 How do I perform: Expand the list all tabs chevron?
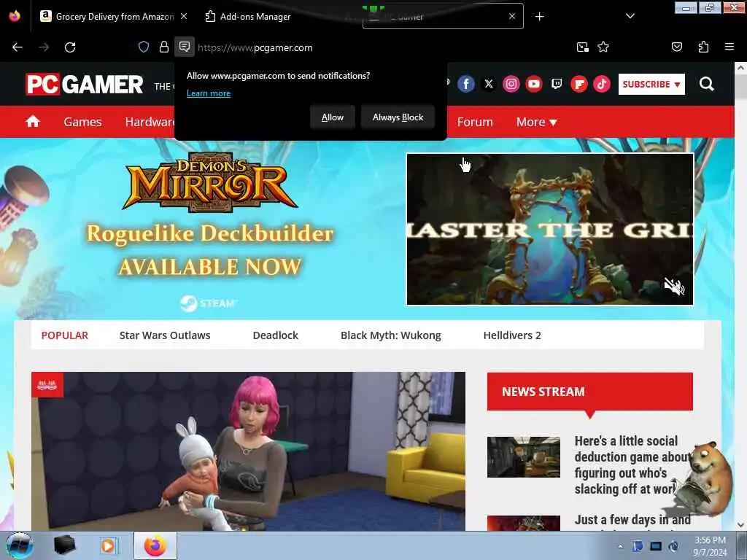pos(630,16)
